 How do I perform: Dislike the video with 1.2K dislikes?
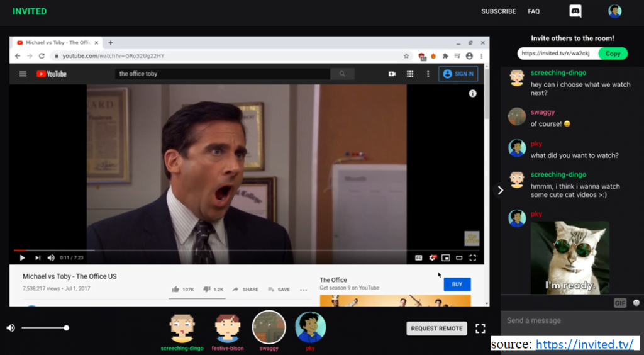coord(213,290)
